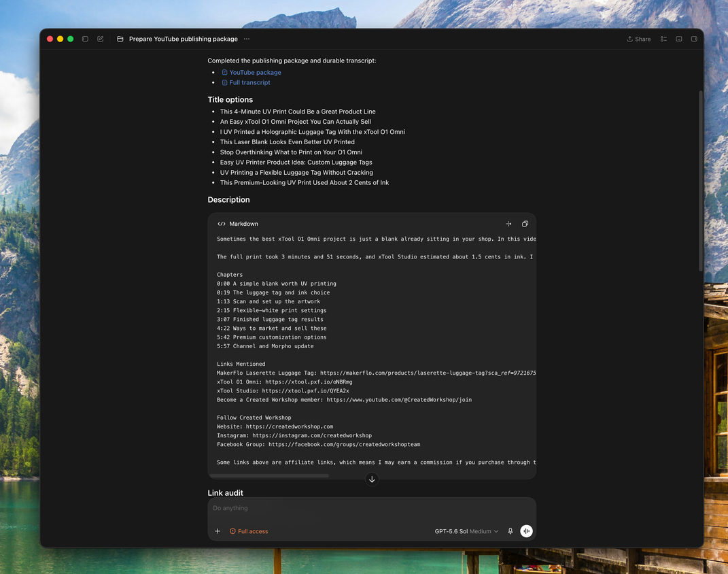Open the task list icon next to Share
Screen dimensions: 728x574
click(x=663, y=39)
